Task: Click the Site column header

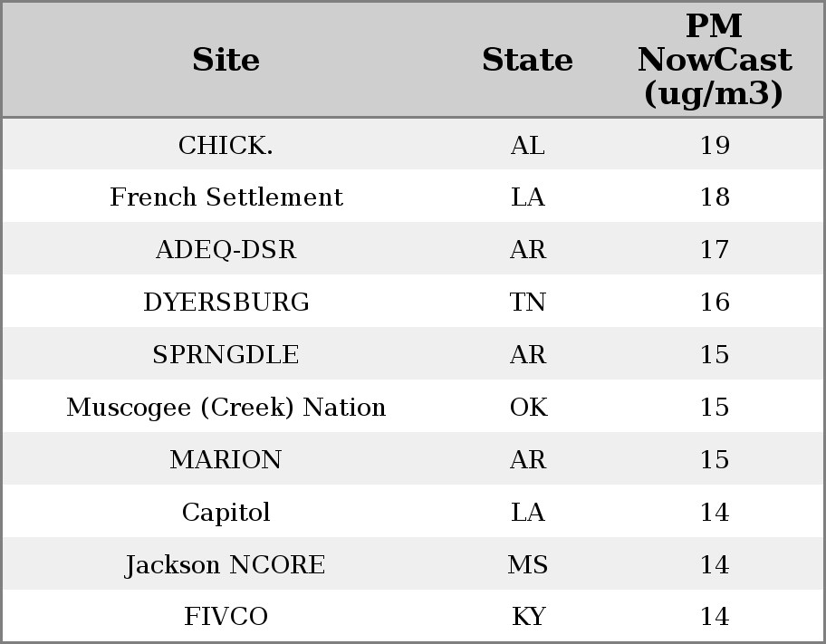Action: [226, 60]
